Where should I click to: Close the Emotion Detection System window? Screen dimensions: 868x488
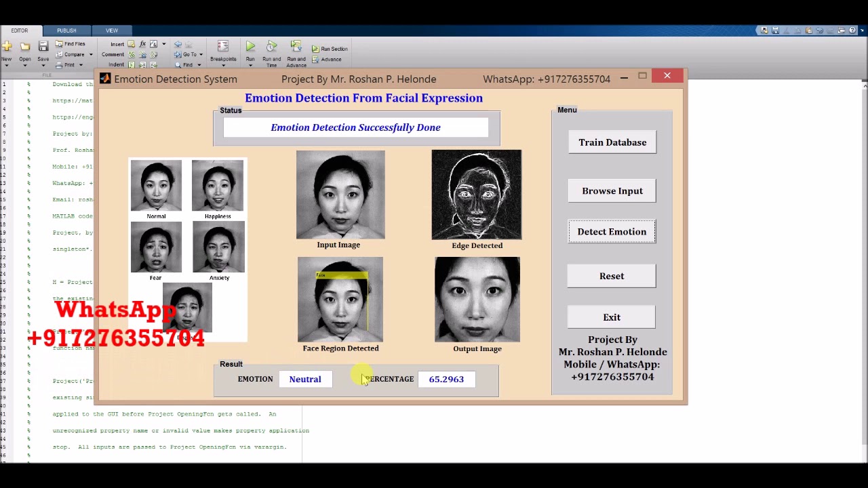(667, 76)
